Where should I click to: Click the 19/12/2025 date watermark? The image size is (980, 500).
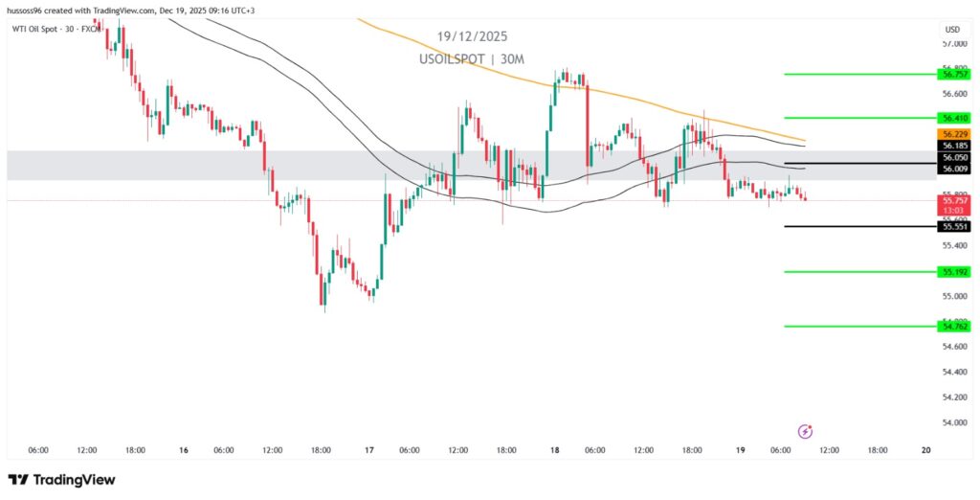tap(472, 36)
